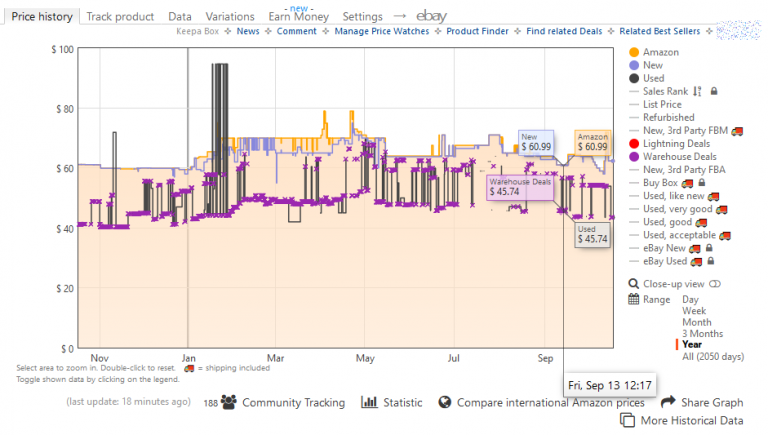Image resolution: width=768 pixels, height=435 pixels.
Task: Toggle New, 3rd Party FBM legend entry
Action: tap(685, 130)
